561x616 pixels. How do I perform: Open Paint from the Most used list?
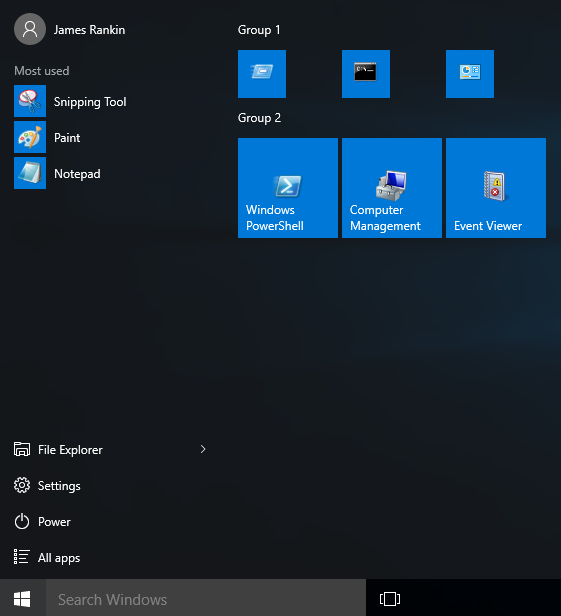[x=48, y=137]
